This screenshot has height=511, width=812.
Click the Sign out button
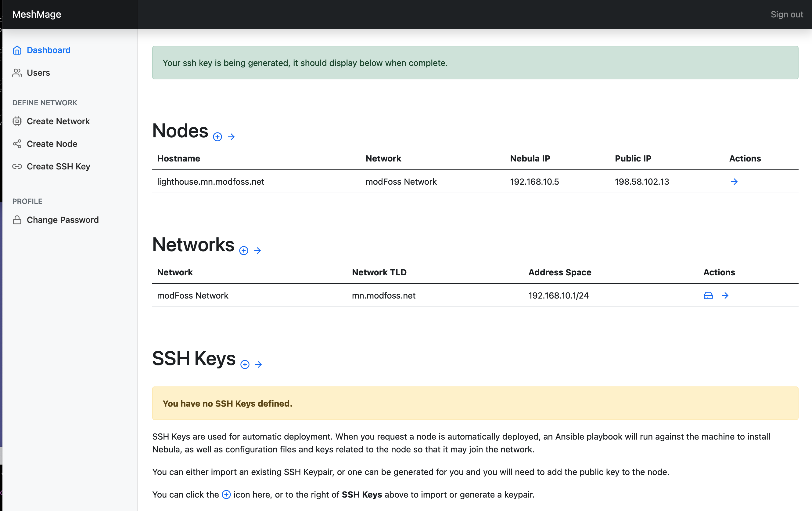(786, 14)
